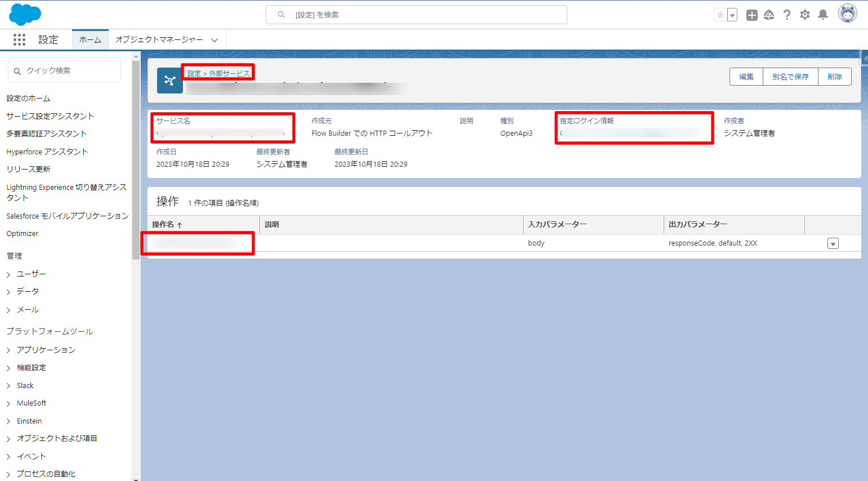The height and width of the screenshot is (481, 868).
Task: Click the external service network icon
Action: 170,81
